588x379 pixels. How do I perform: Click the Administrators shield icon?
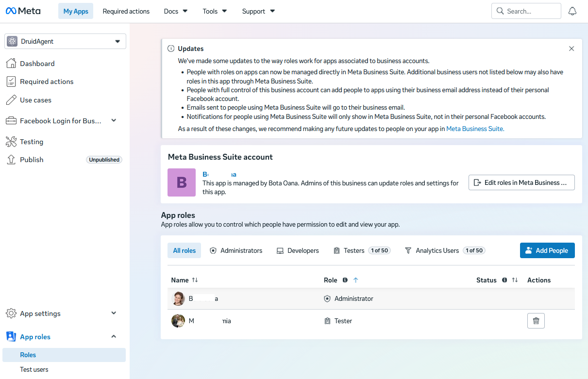coord(213,251)
